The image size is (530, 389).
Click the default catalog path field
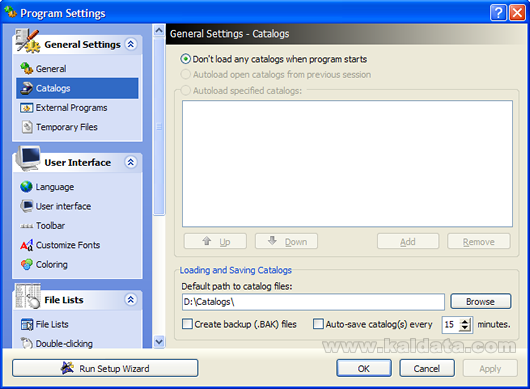313,301
